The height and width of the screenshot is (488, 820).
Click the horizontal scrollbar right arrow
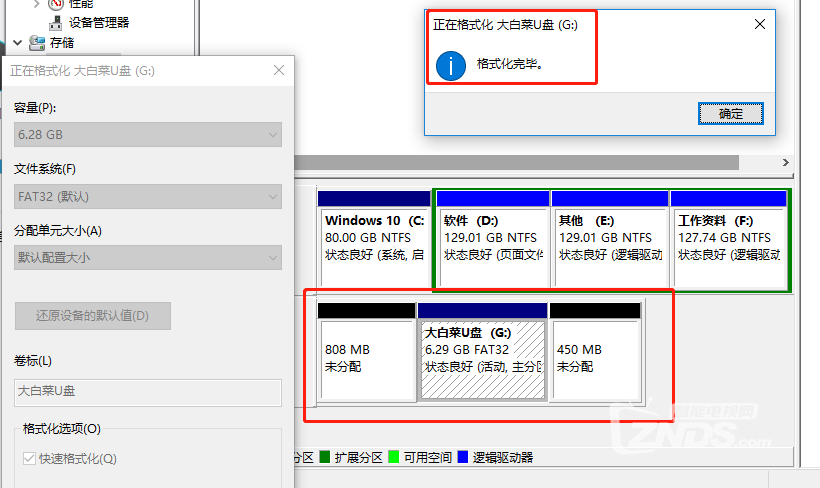(785, 162)
